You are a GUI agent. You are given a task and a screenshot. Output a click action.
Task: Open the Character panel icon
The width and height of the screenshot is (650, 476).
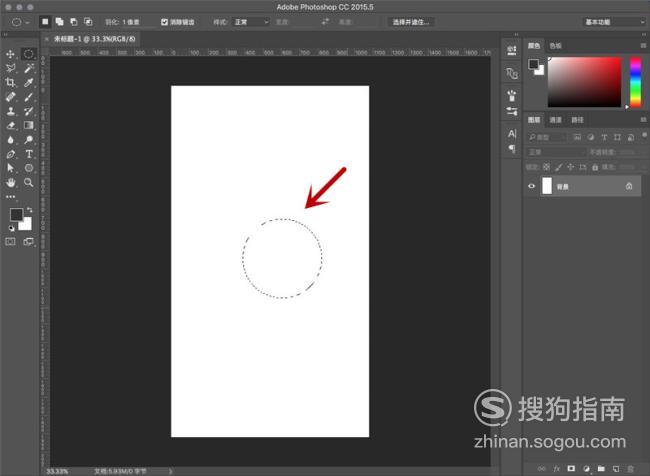(512, 134)
